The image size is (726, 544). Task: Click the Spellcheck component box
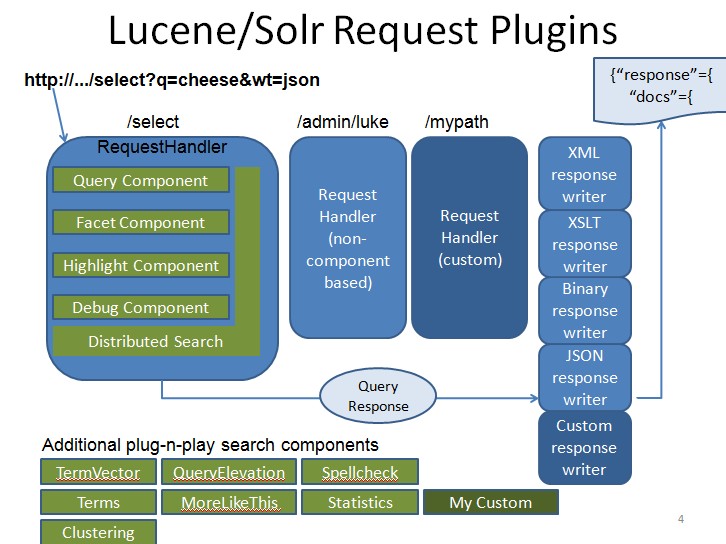point(360,472)
